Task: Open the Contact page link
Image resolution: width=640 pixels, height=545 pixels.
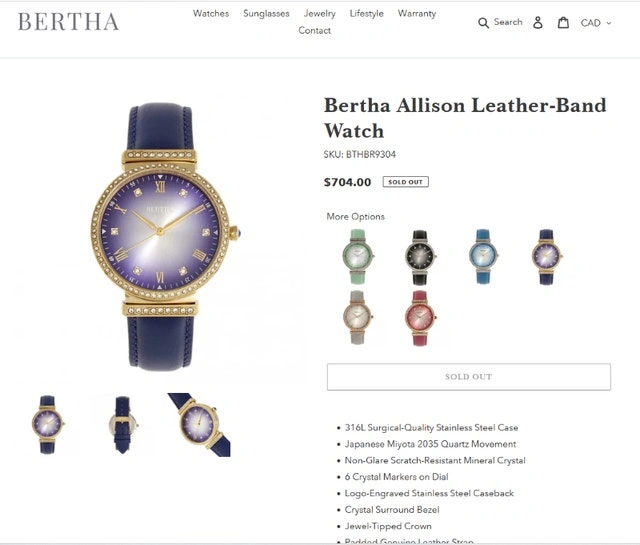Action: click(314, 31)
